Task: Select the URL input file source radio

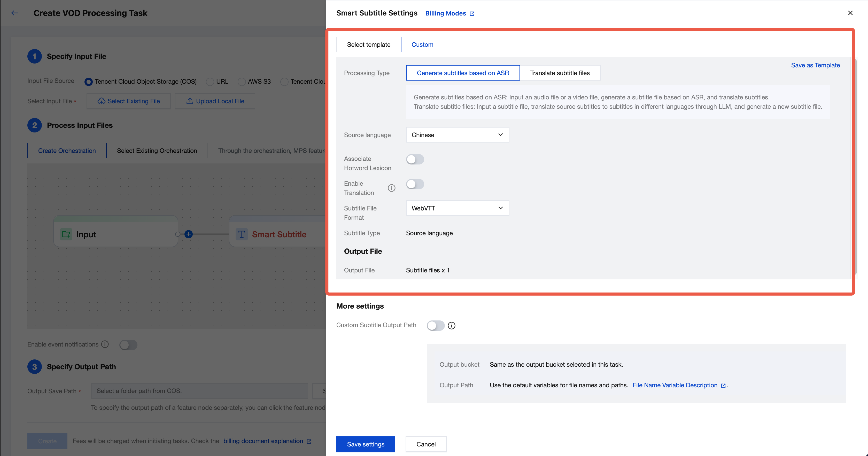Action: (x=210, y=82)
